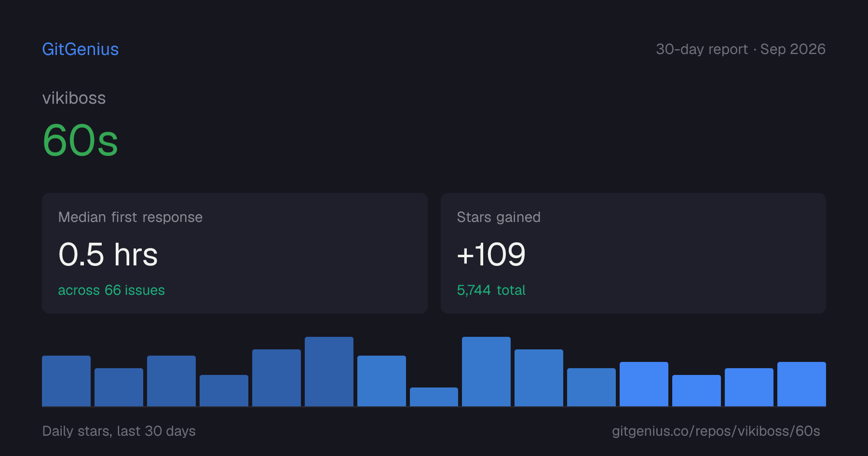Click the 0.5 hrs metric value
The height and width of the screenshot is (456, 868).
click(x=108, y=254)
